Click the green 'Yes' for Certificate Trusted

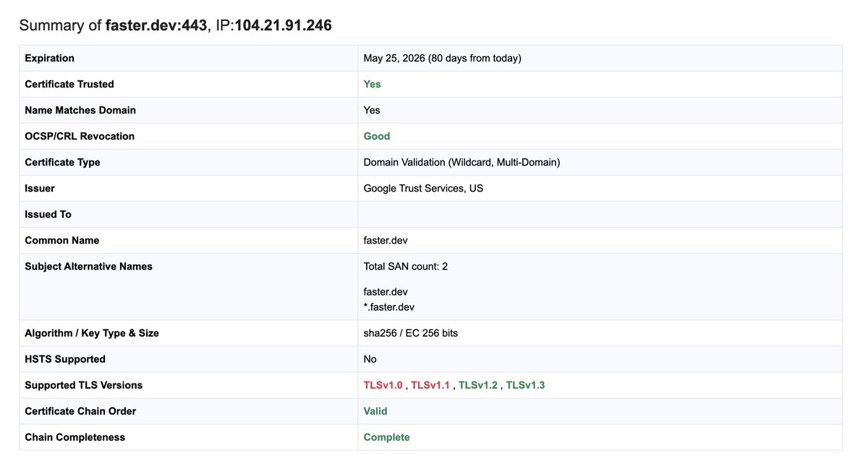tap(372, 84)
